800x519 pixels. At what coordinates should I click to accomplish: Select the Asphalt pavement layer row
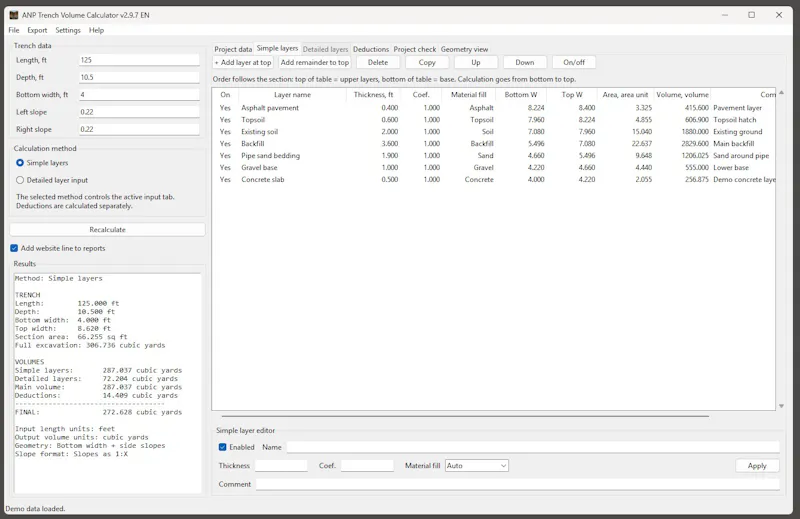click(494, 108)
